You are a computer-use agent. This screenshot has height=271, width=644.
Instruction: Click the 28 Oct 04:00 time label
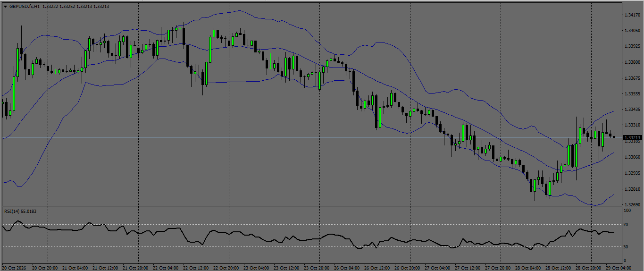point(528,268)
